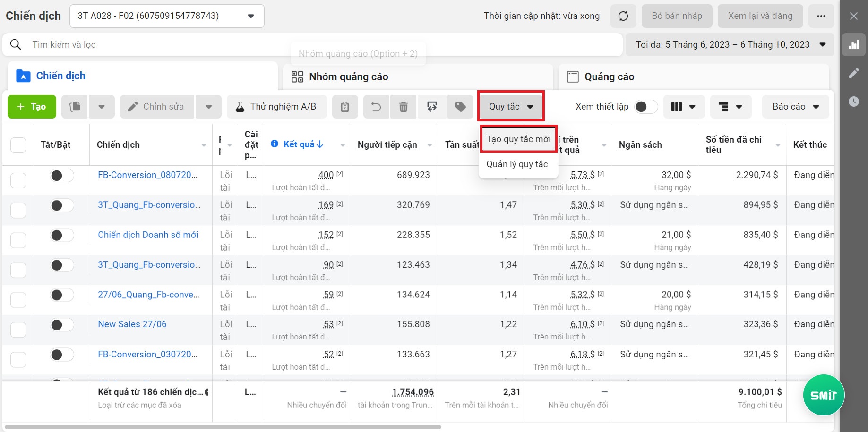This screenshot has height=432, width=868.
Task: Toggle the New Sales 27/06 switch
Action: 62,325
